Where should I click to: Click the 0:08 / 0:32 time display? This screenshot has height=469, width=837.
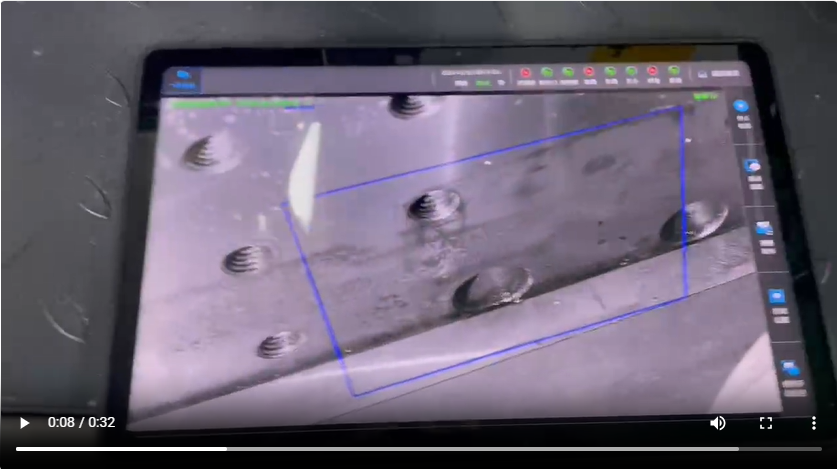coord(82,423)
